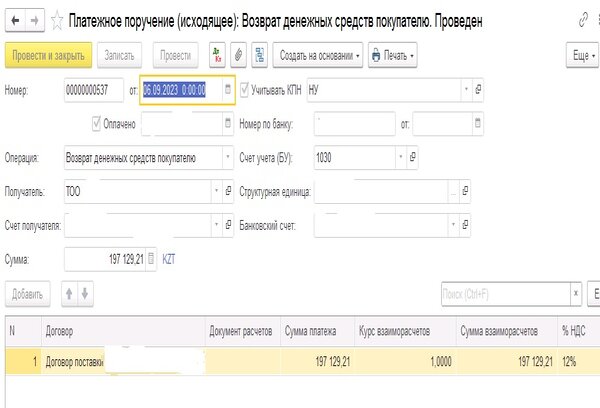Add this document to favorites with the star
Viewport: 600px width, 408px height.
57,20
